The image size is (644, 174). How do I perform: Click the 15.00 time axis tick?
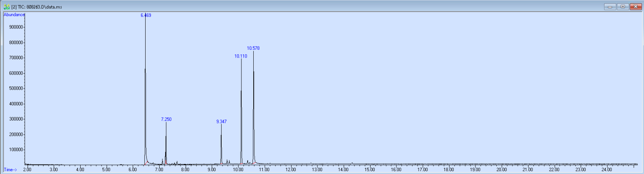click(x=370, y=169)
